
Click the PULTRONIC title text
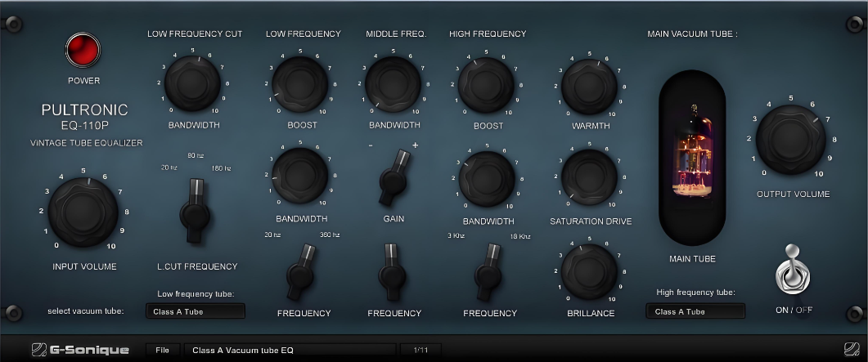click(x=85, y=110)
